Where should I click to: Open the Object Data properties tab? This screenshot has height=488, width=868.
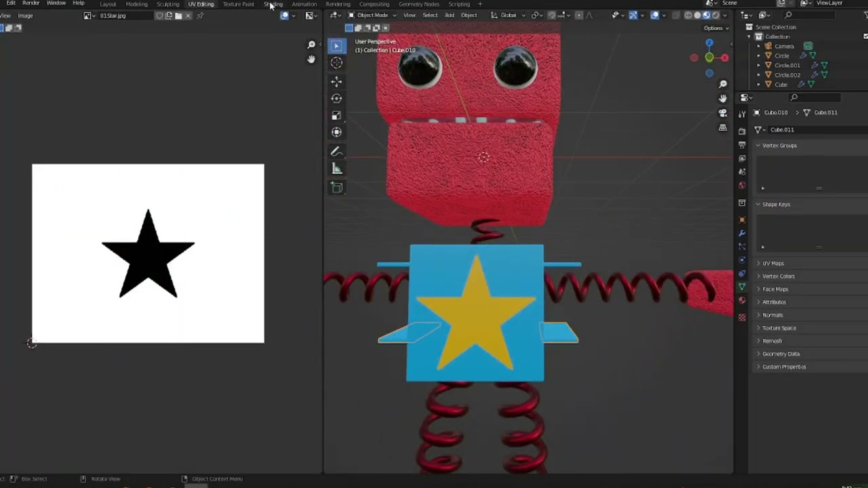pos(742,287)
